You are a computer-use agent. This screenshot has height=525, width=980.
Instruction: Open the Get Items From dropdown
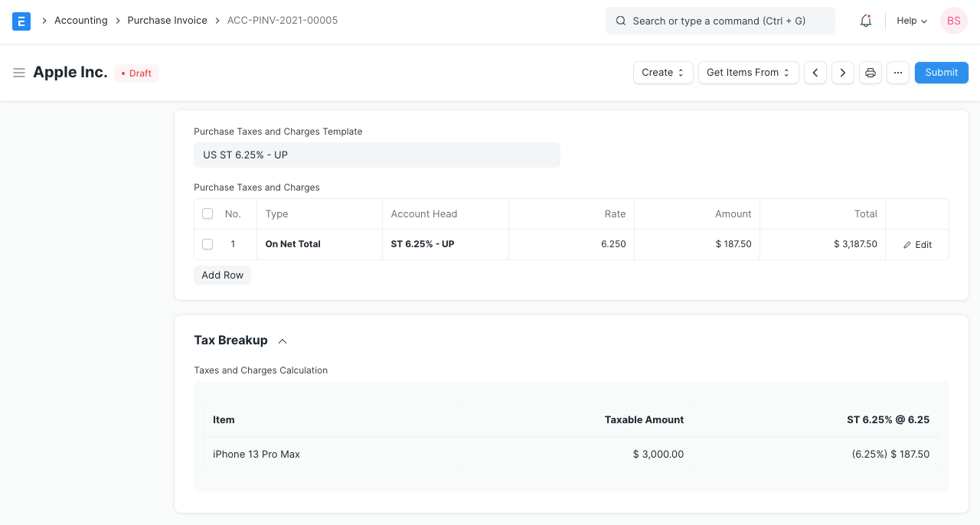748,72
